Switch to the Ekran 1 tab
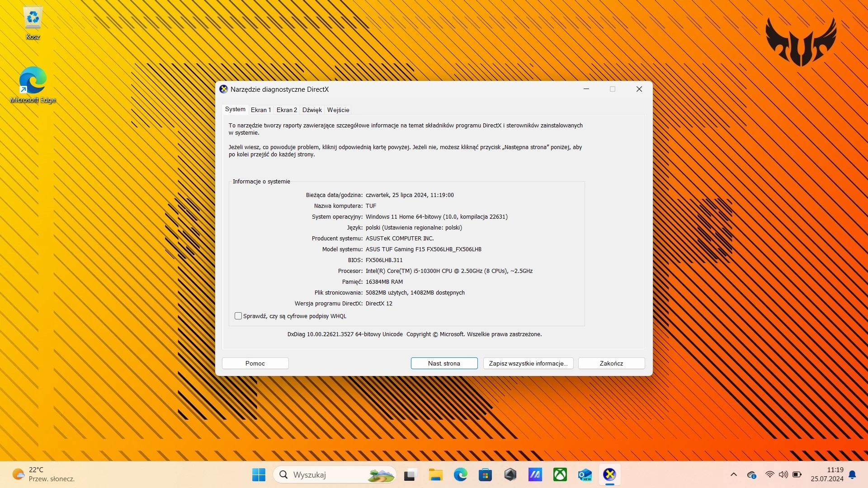The width and height of the screenshot is (868, 488). click(261, 110)
